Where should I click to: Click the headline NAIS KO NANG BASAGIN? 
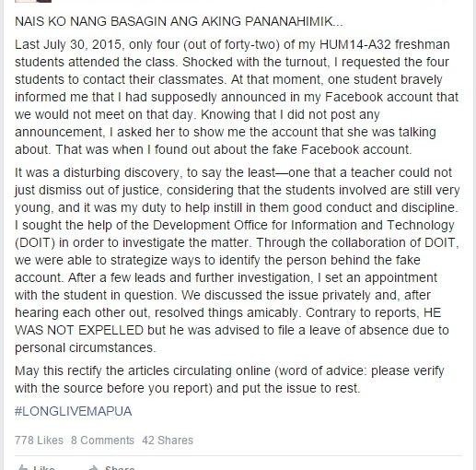[x=179, y=21]
